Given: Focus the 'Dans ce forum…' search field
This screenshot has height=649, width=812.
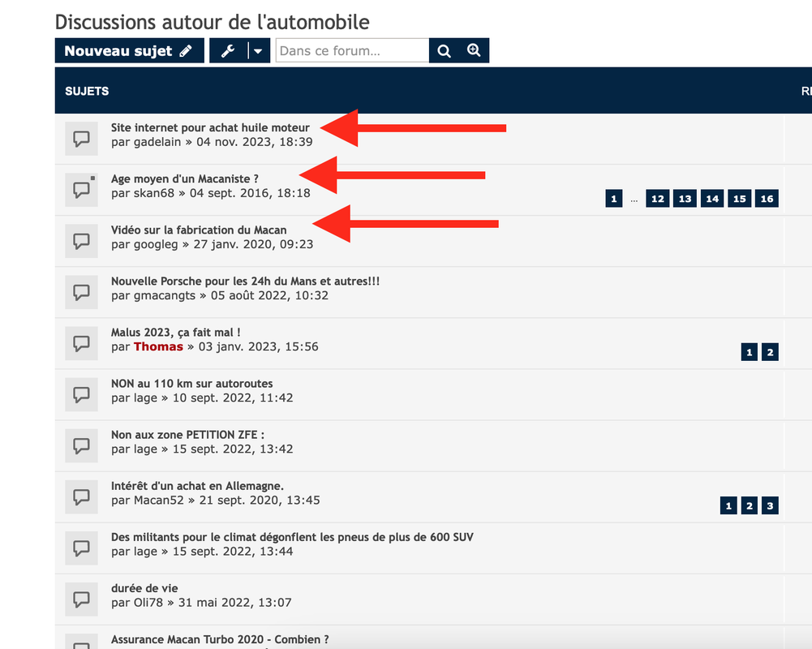Looking at the screenshot, I should click(x=352, y=51).
